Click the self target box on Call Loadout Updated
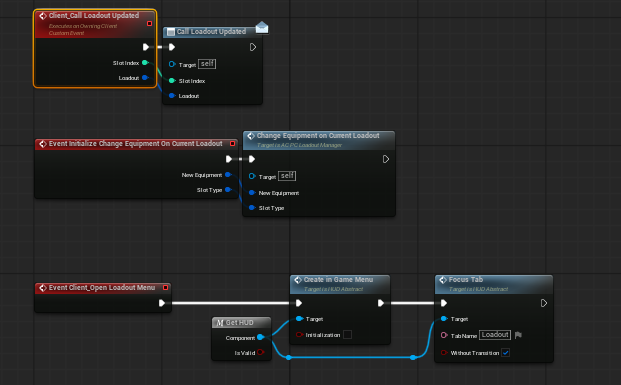 (x=207, y=64)
